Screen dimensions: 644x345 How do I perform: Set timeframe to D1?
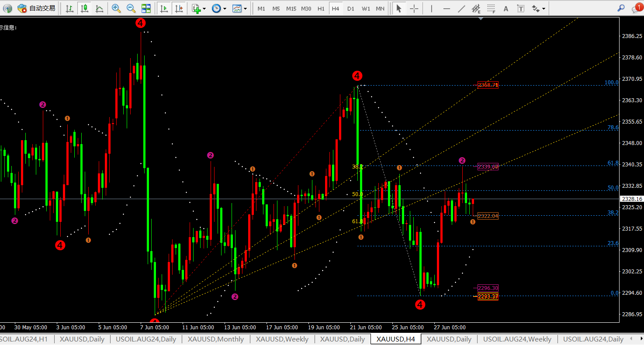[350, 8]
